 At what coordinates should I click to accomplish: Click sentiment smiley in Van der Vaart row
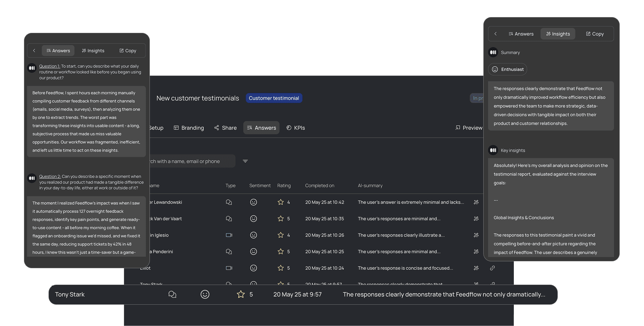[253, 219]
